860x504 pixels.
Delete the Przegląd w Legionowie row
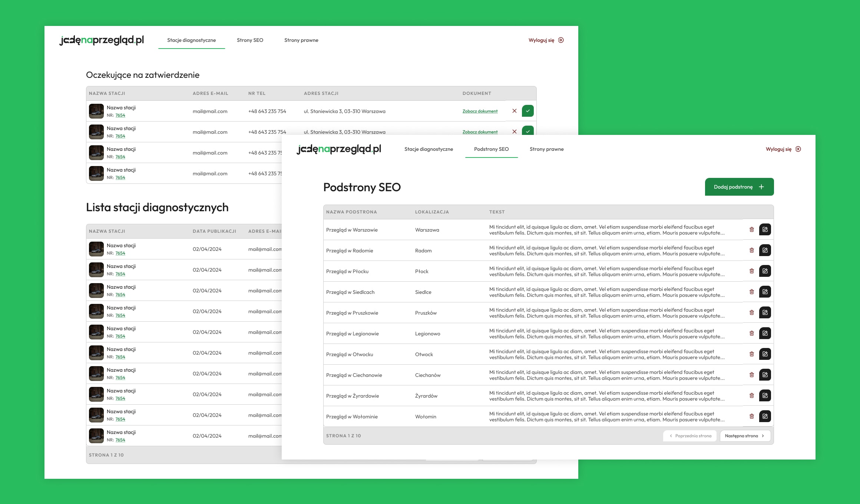coord(752,334)
